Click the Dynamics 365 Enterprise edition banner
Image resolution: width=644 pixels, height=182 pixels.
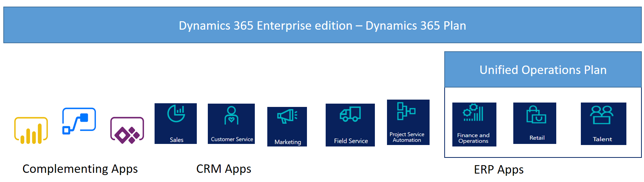(322, 25)
